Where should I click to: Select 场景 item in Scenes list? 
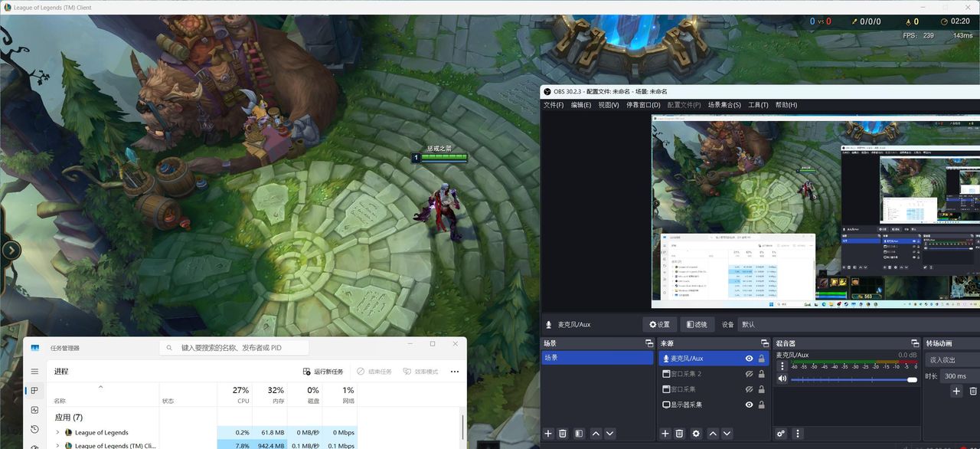click(x=597, y=358)
